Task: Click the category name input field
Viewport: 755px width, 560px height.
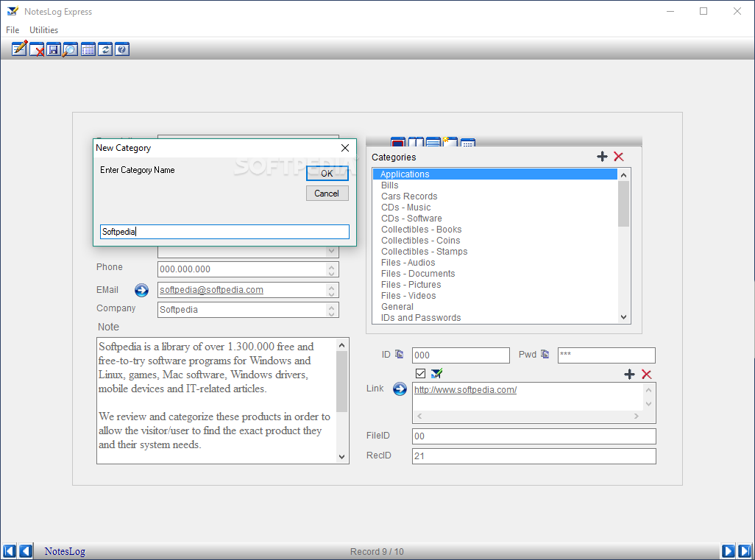Action: [224, 232]
